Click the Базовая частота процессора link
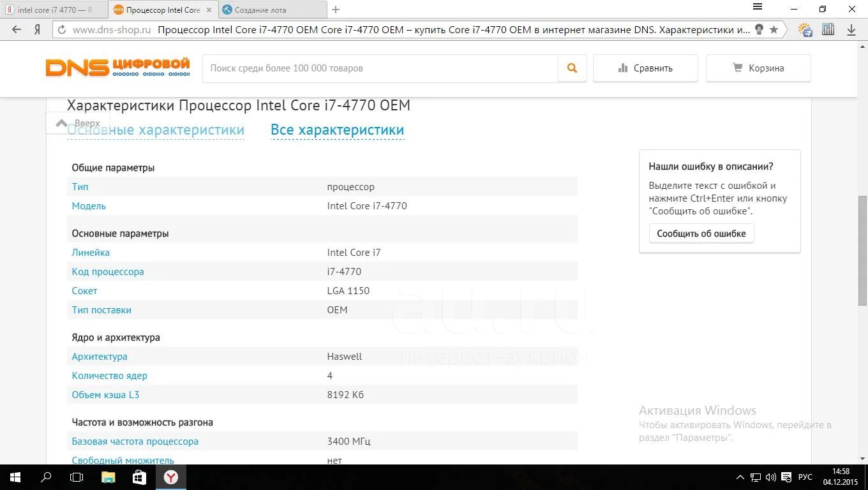The width and height of the screenshot is (868, 490). tap(135, 442)
